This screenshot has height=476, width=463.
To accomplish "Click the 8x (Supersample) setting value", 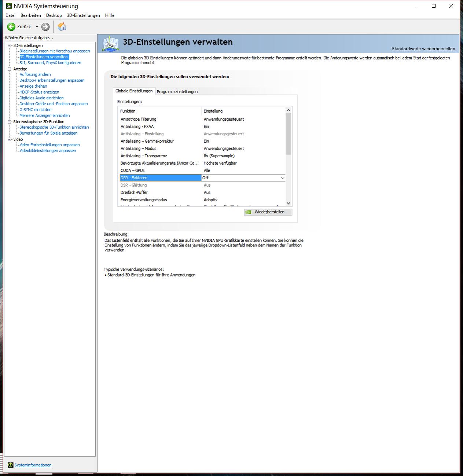I will (x=219, y=156).
